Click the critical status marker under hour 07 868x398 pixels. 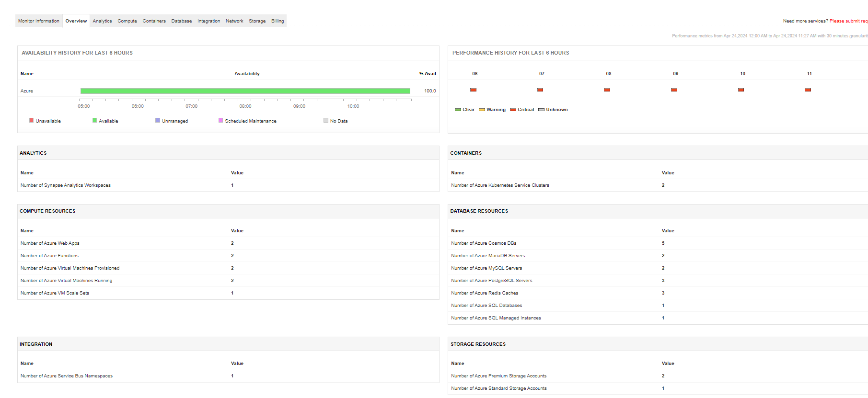540,90
